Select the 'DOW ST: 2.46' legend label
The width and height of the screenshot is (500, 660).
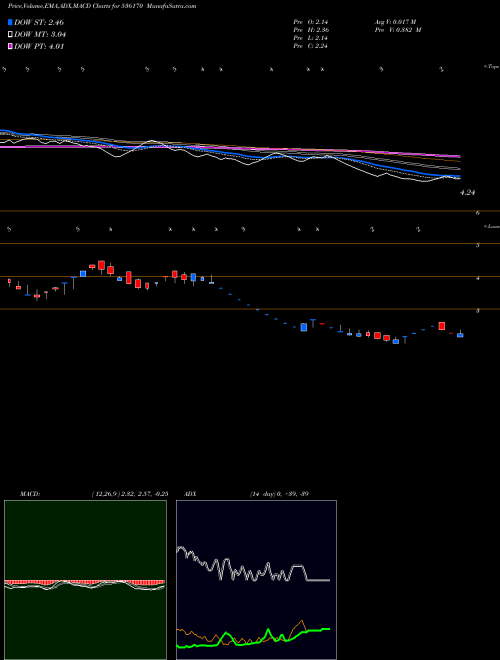click(39, 22)
